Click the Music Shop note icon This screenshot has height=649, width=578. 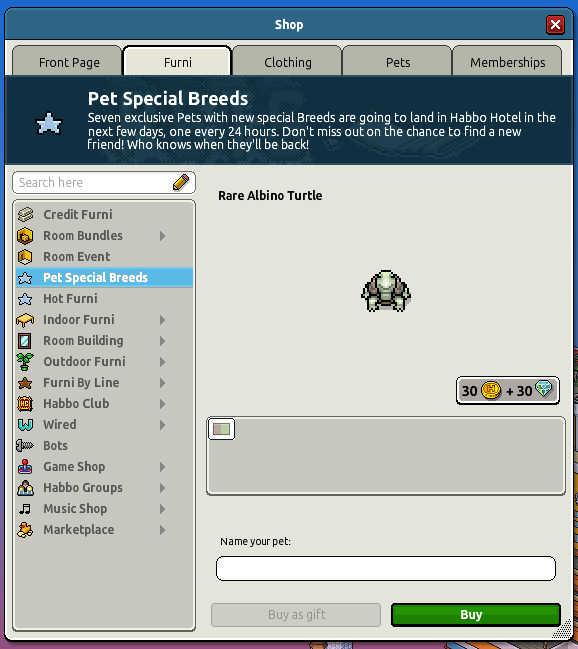coord(25,509)
